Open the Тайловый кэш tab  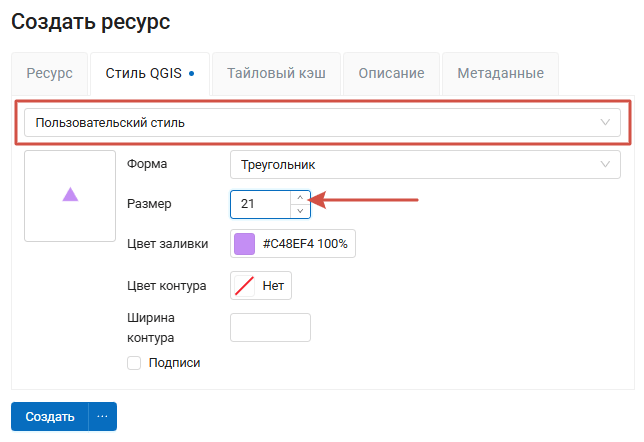click(275, 74)
